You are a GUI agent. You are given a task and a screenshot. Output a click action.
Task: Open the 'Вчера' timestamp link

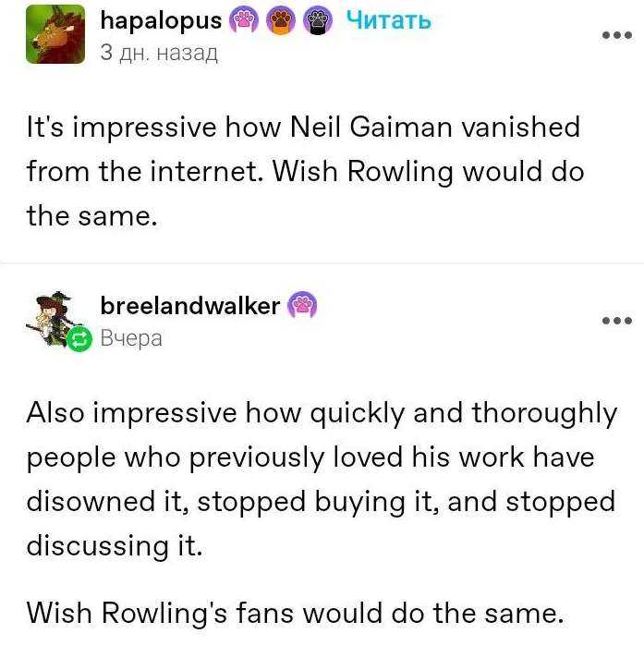[131, 337]
